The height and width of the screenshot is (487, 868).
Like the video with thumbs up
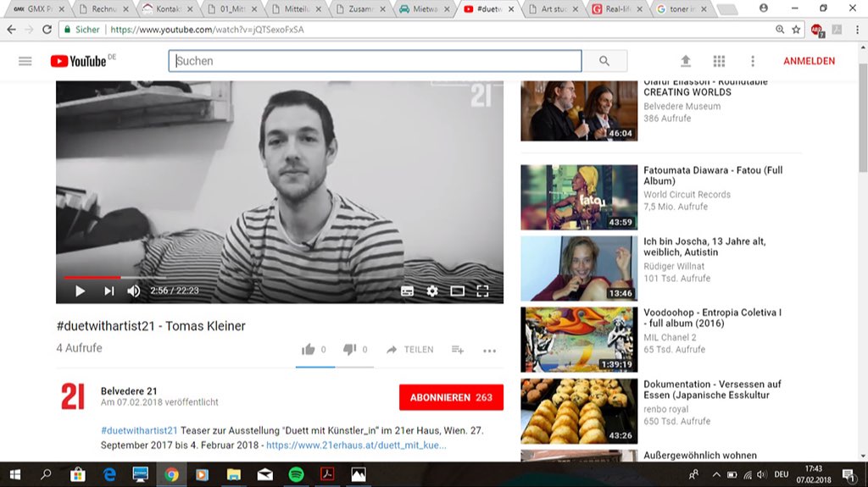coord(309,349)
